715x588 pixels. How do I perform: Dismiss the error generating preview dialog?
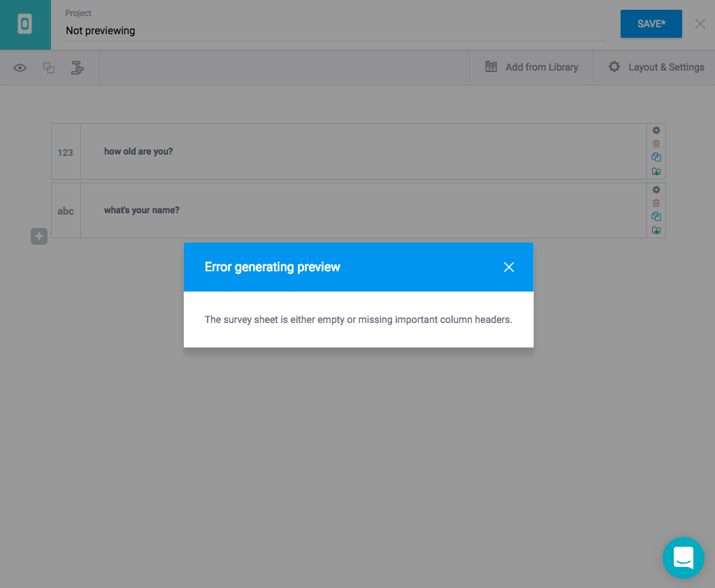509,266
